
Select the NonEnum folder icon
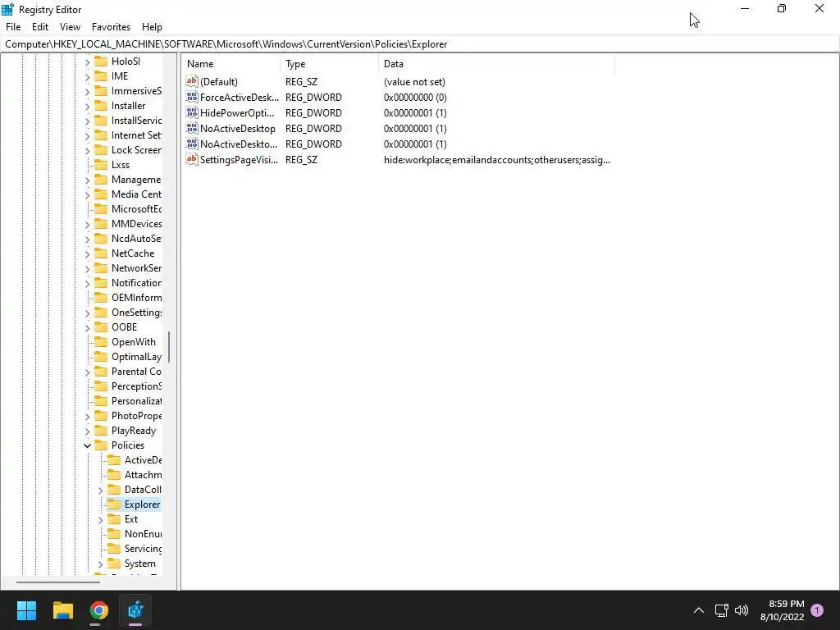click(114, 533)
